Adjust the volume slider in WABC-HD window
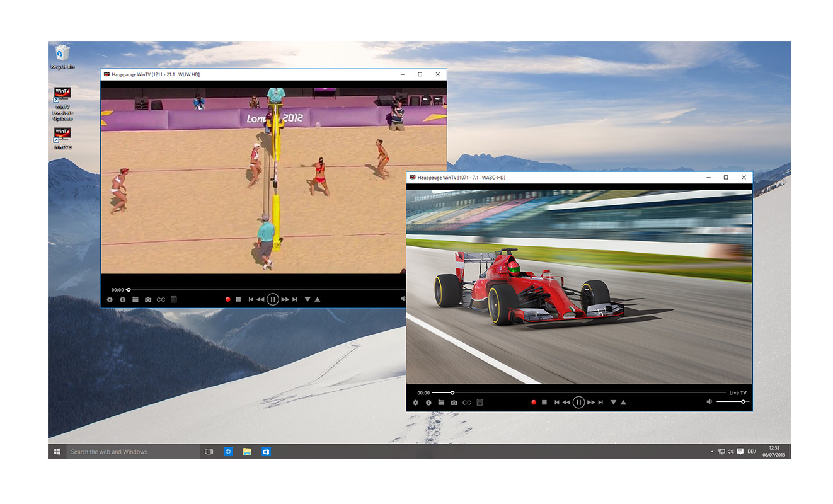The height and width of the screenshot is (504, 833). pyautogui.click(x=743, y=402)
